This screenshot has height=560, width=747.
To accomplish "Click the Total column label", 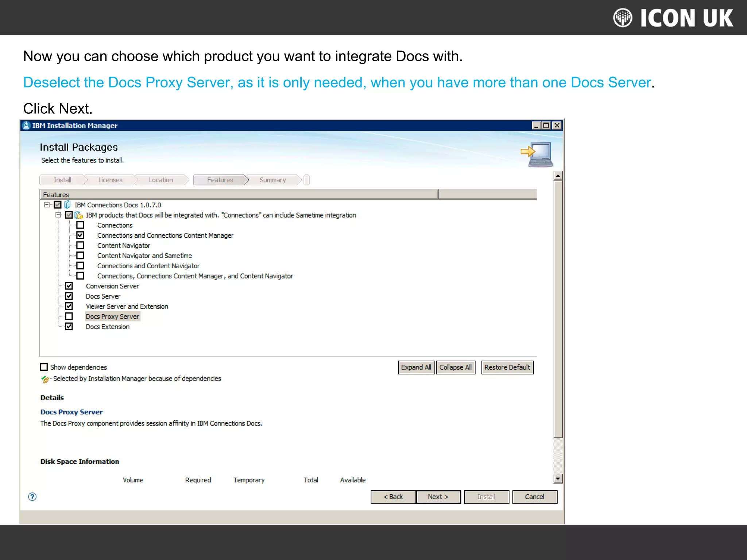I will coord(311,480).
